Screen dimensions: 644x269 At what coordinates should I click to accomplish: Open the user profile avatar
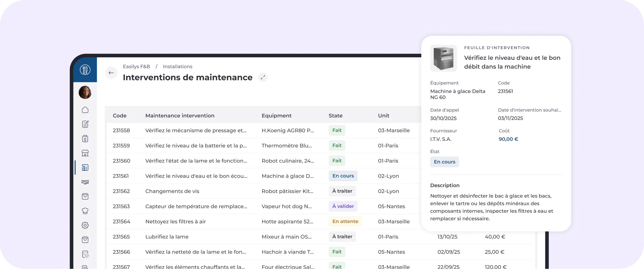pyautogui.click(x=85, y=92)
